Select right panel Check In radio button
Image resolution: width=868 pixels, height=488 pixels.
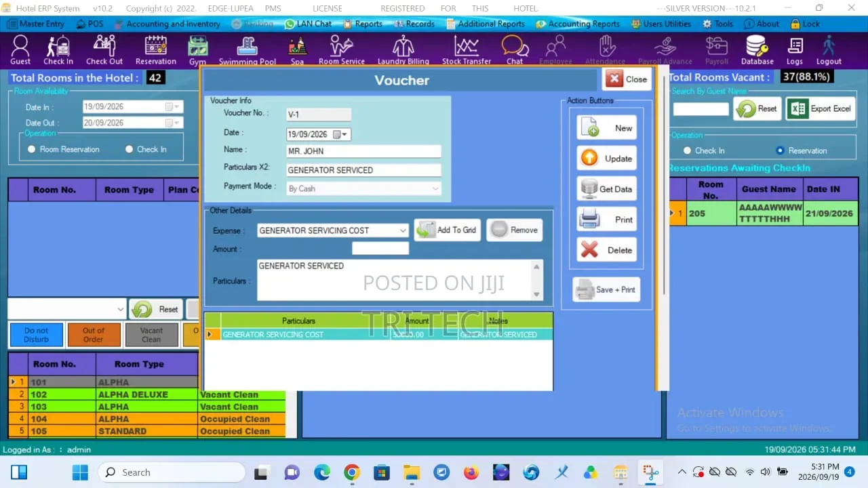click(x=688, y=150)
